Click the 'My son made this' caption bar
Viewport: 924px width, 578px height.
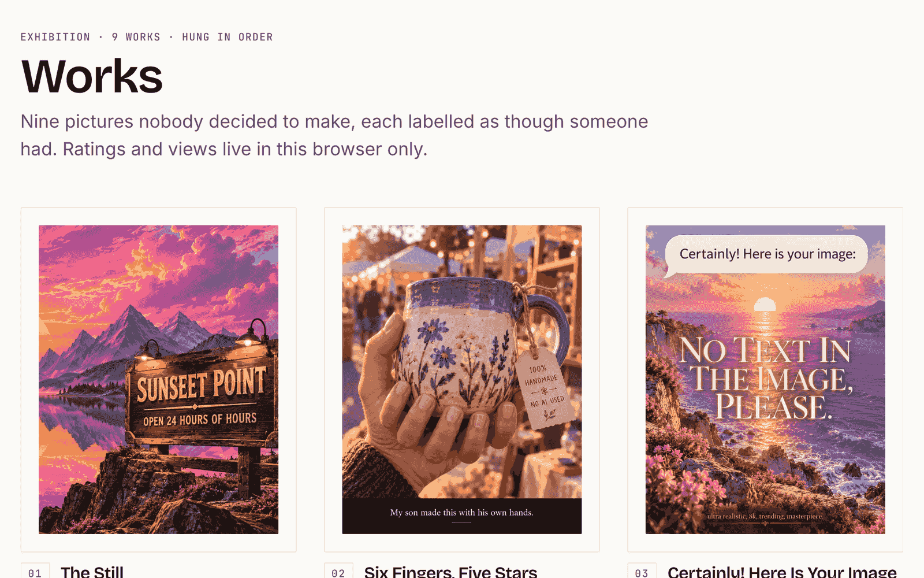462,516
